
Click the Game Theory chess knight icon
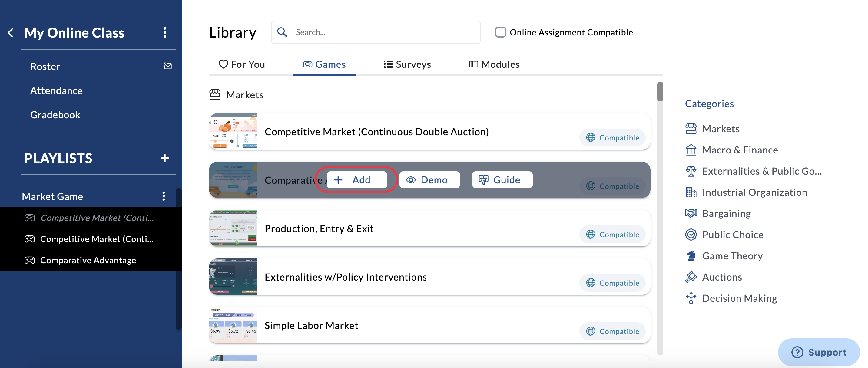tap(691, 255)
